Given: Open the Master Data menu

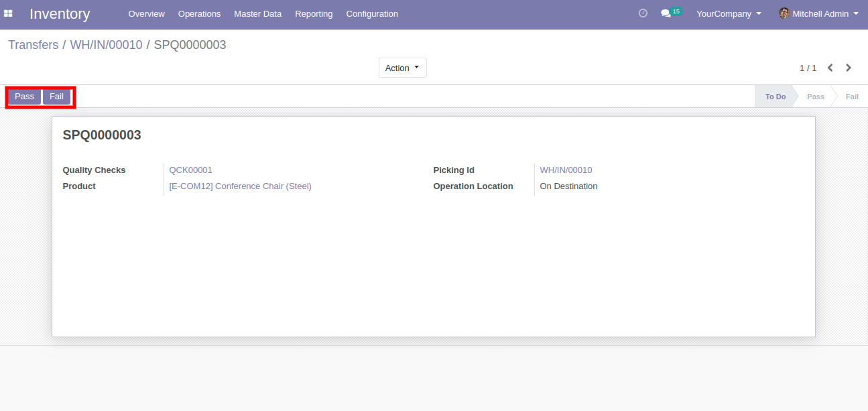Looking at the screenshot, I should (x=257, y=13).
